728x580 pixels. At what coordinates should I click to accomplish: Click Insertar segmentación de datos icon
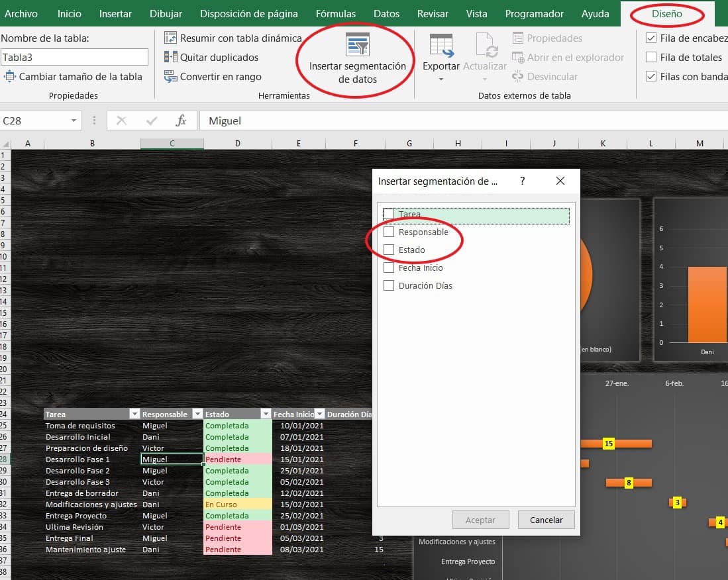(358, 44)
